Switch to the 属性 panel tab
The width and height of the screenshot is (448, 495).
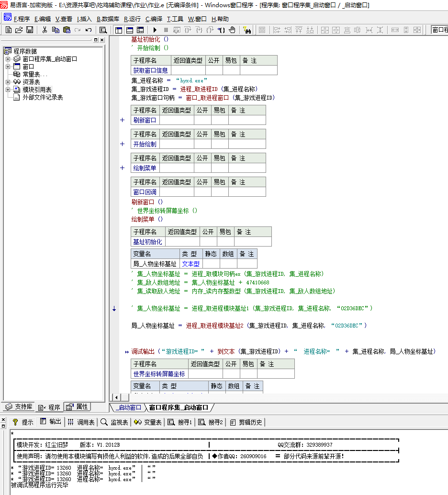[77, 406]
